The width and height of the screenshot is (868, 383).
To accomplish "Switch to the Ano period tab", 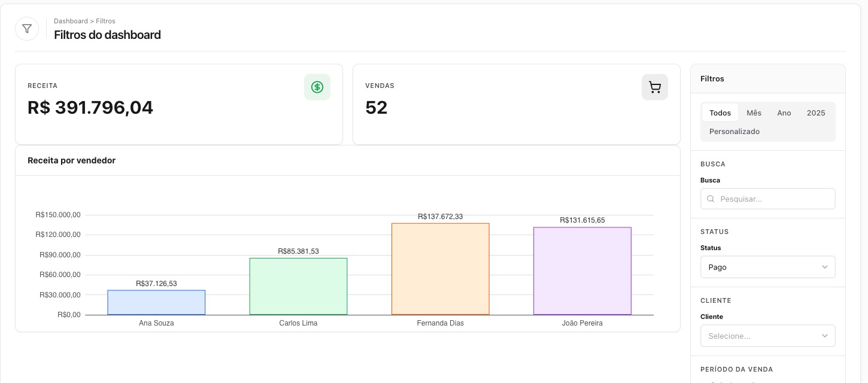I will [784, 113].
